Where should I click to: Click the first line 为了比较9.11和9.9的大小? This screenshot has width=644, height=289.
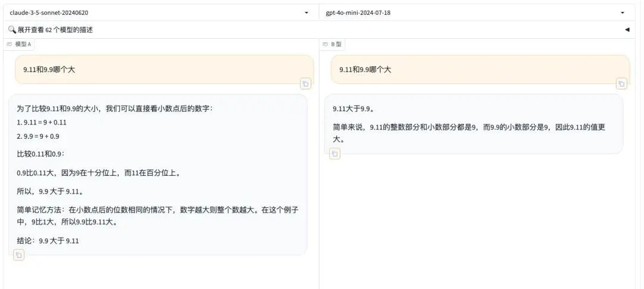pos(116,109)
